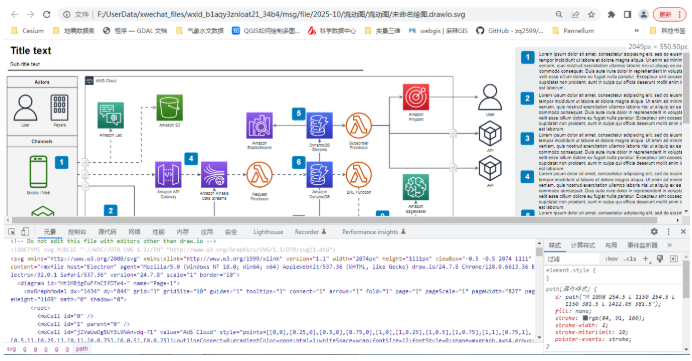Open the Recorder tab
This screenshot has width=692, height=361.
[x=310, y=232]
